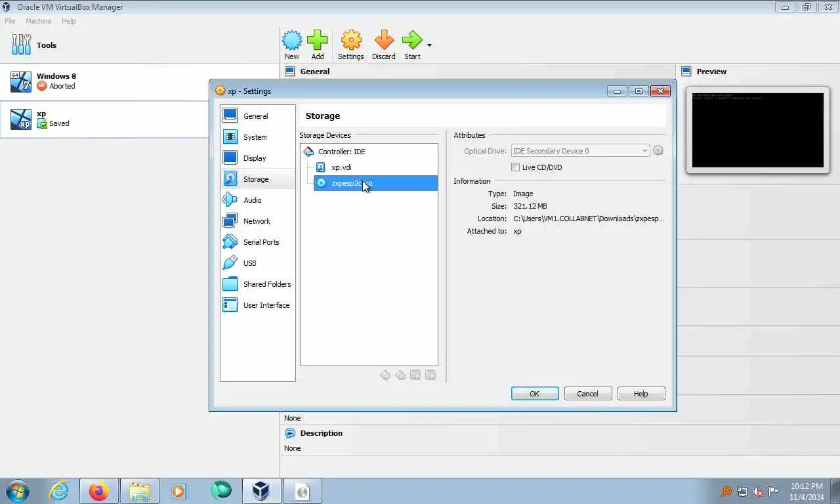Open the Optical Drive dropdown
Viewport: 840px width, 504px height.
coord(580,151)
